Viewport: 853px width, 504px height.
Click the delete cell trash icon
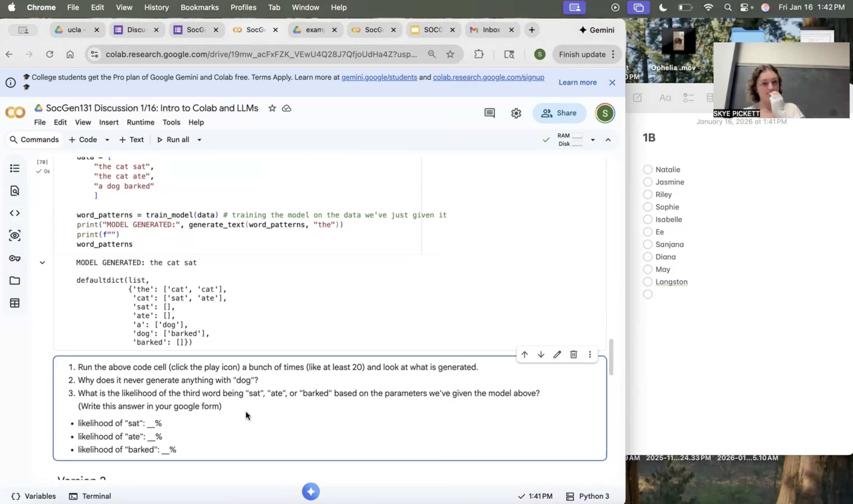tap(573, 355)
